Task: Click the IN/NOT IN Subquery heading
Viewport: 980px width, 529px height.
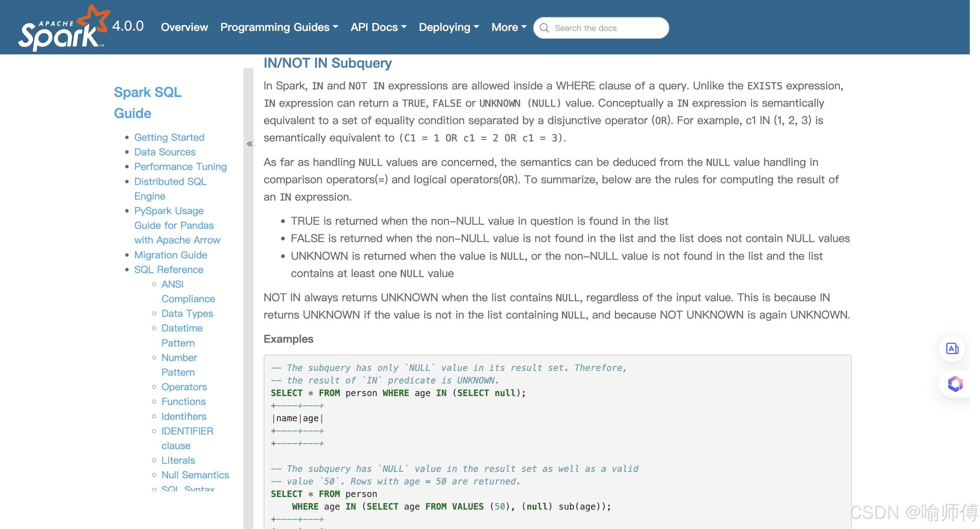Action: click(x=328, y=63)
